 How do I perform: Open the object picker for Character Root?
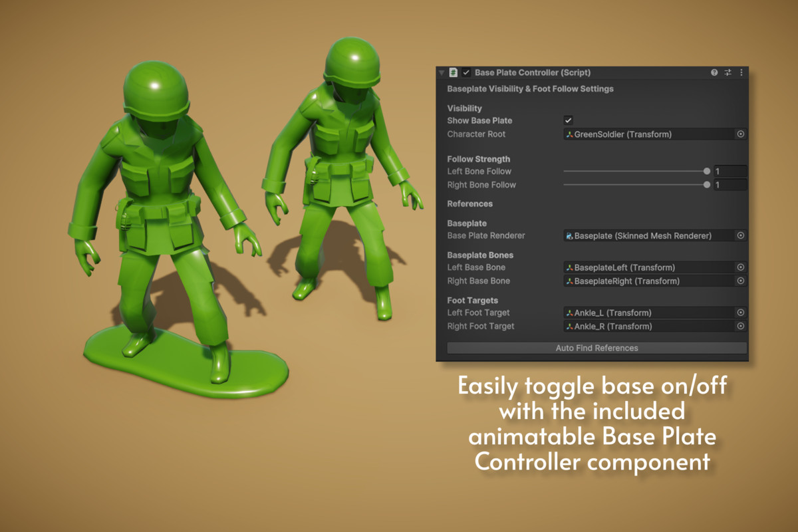740,134
